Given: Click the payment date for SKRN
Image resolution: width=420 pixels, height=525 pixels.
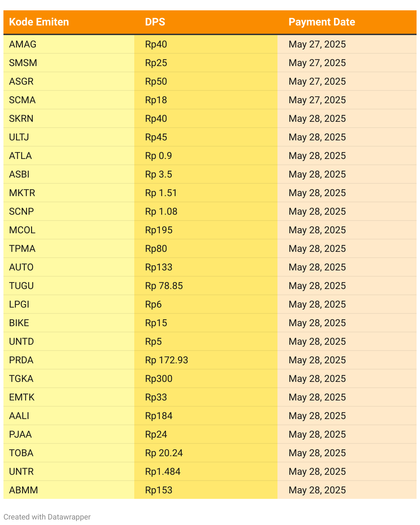Looking at the screenshot, I should (x=317, y=119).
